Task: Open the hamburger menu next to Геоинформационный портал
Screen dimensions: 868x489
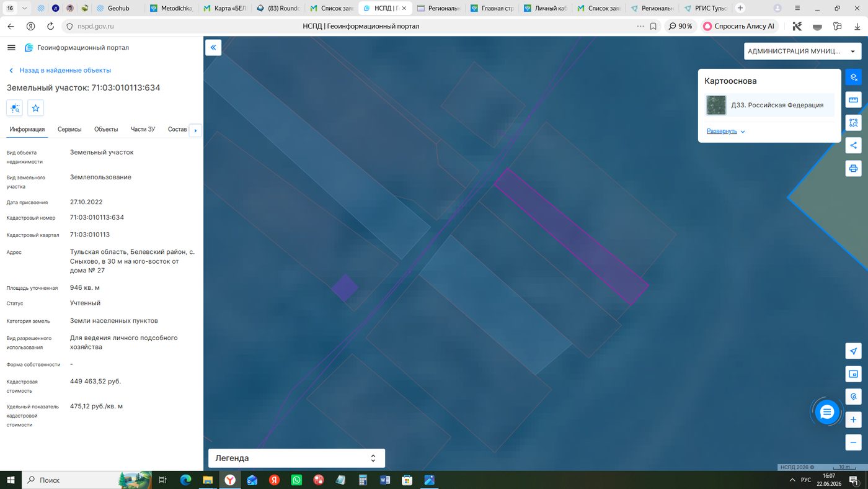Action: point(11,48)
